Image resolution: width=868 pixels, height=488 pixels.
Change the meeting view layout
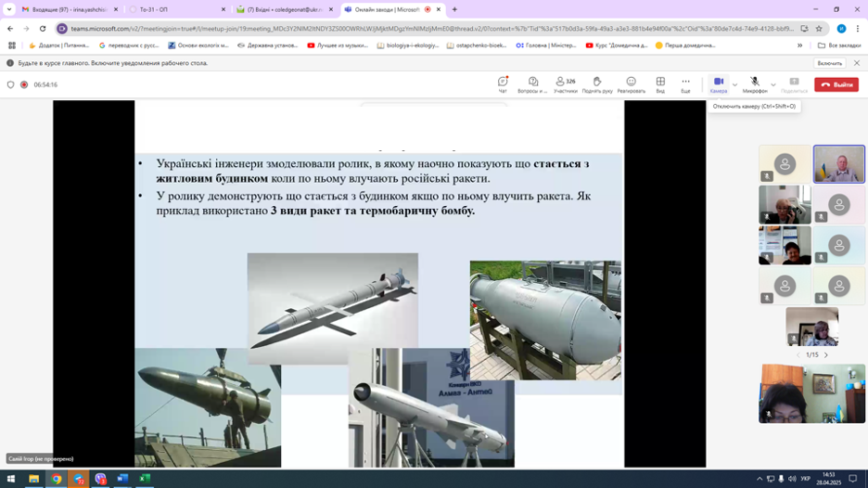(x=660, y=84)
